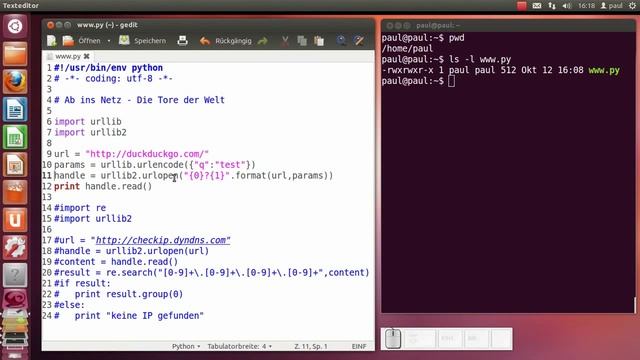Image resolution: width=640 pixels, height=360 pixels.
Task: Launch LibreOffice Impress from launcher
Action: click(15, 165)
